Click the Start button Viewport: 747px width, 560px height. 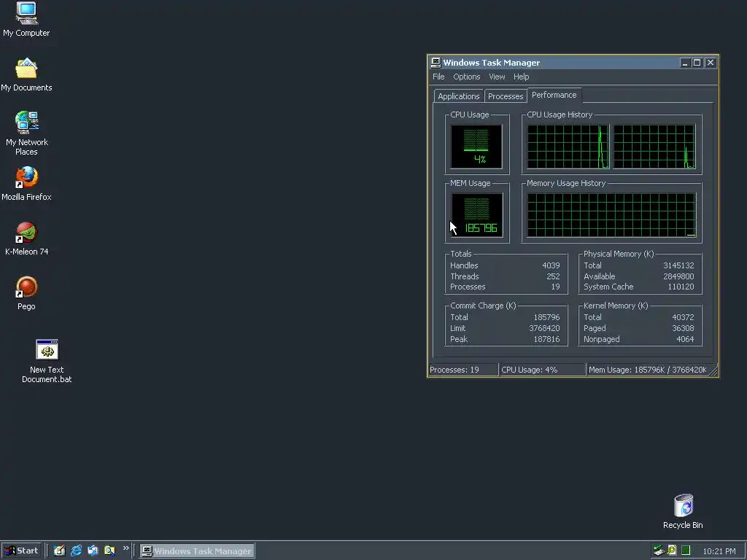[21, 551]
